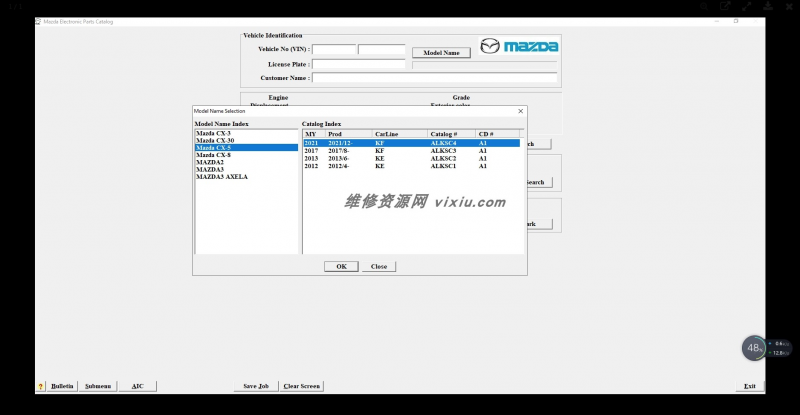Click the CarLine column header
This screenshot has width=800, height=415.
(399, 134)
